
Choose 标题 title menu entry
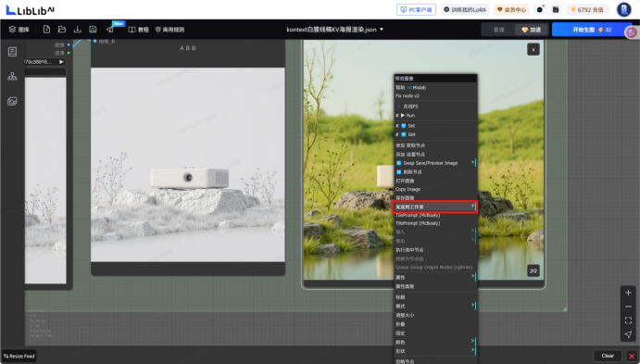pyautogui.click(x=435, y=297)
